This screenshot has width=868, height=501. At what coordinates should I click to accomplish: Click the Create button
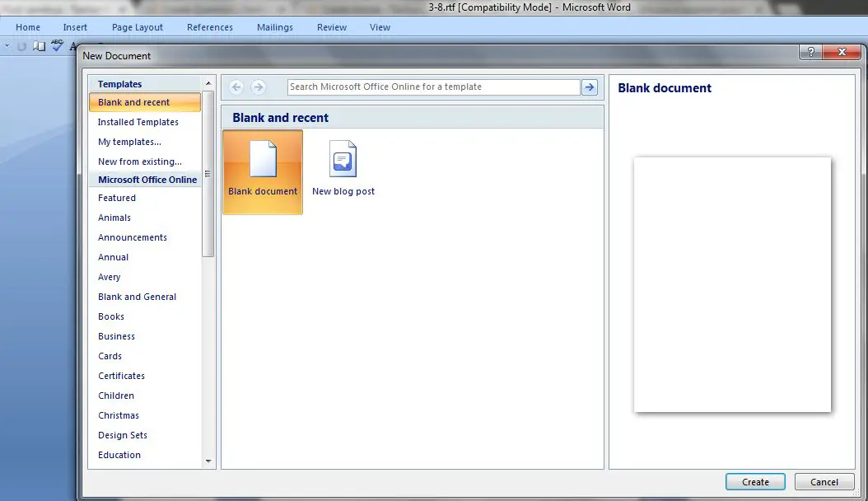755,482
